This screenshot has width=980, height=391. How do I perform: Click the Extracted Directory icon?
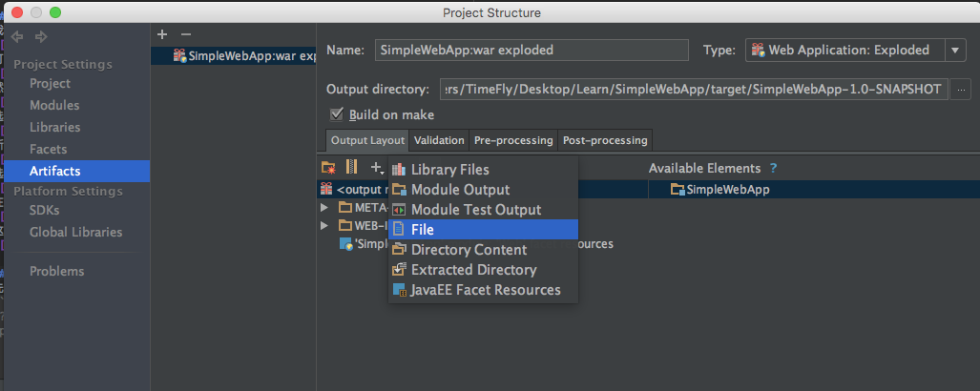pyautogui.click(x=399, y=270)
